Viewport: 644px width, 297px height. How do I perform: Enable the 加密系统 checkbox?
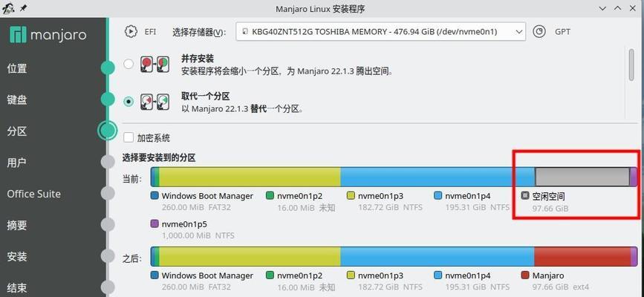coord(129,137)
